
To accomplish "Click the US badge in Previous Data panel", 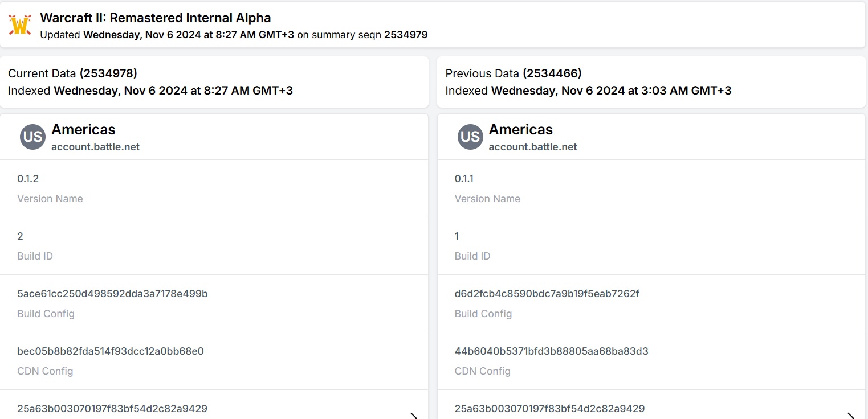I will [470, 137].
